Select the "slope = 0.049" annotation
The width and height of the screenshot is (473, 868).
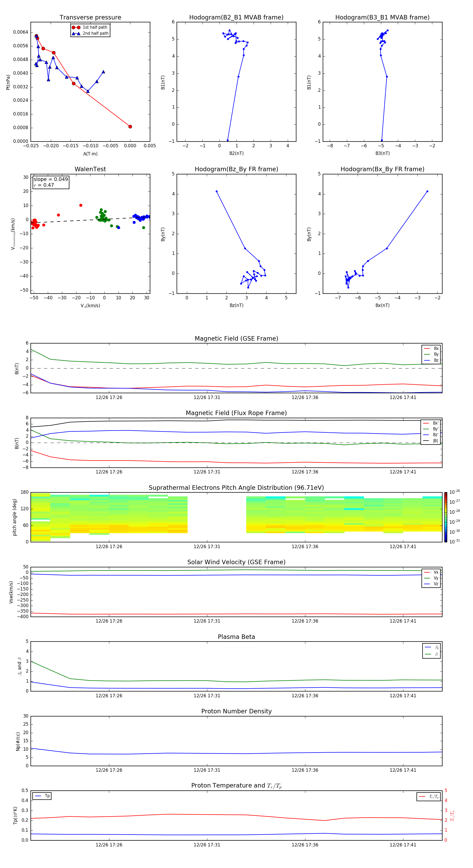point(50,179)
